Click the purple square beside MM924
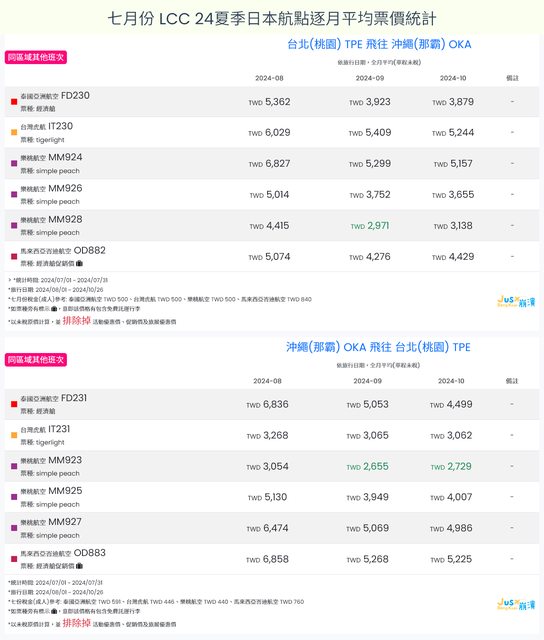544x640 pixels. coord(14,163)
